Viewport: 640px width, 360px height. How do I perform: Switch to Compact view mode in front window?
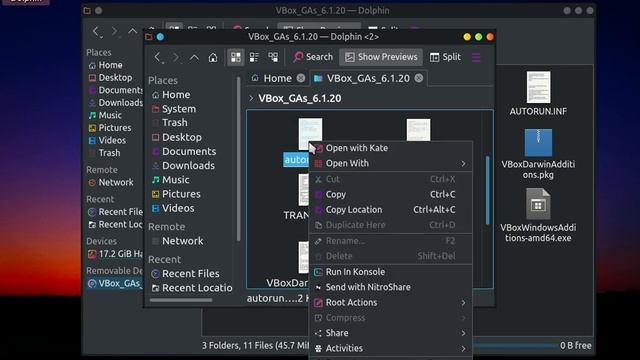coord(254,57)
